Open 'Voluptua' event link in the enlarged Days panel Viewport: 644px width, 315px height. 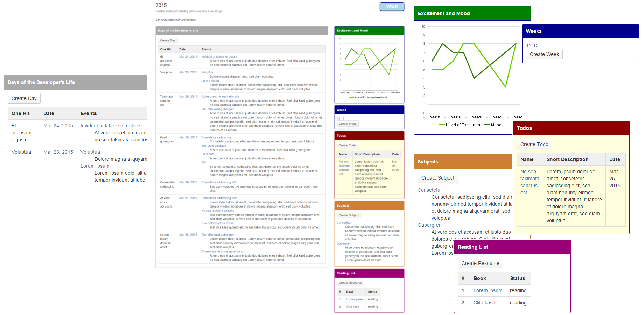(x=90, y=152)
